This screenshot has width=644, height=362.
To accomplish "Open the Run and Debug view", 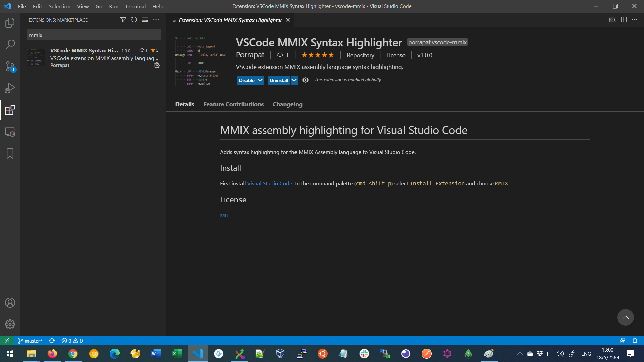I will pos(10,88).
